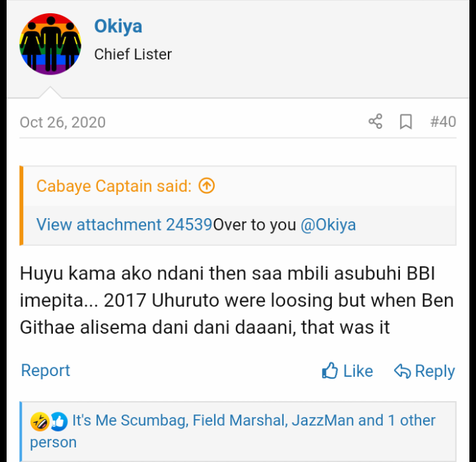Click the Oct 26, 2020 post date
This screenshot has width=476, height=462.
pos(63,122)
